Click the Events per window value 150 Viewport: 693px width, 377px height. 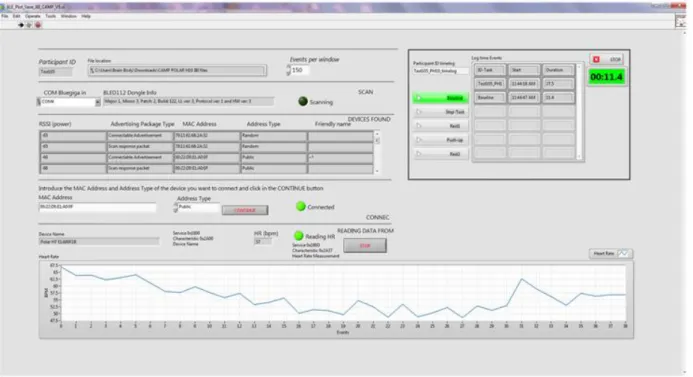(x=300, y=70)
